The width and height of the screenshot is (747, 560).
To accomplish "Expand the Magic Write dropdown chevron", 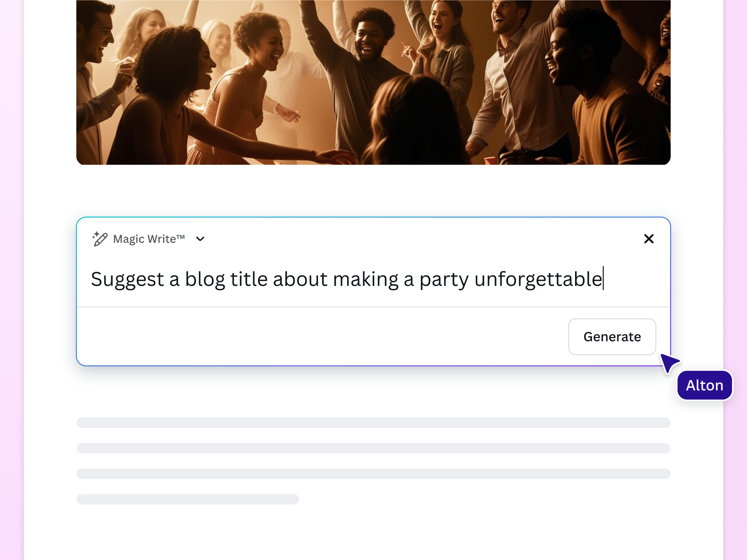I will click(x=200, y=239).
